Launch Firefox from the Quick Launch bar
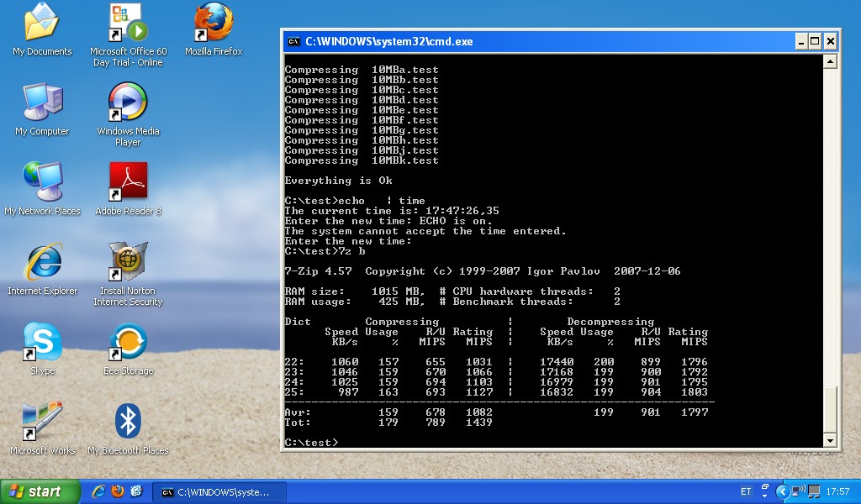Image resolution: width=861 pixels, height=504 pixels. click(x=118, y=491)
